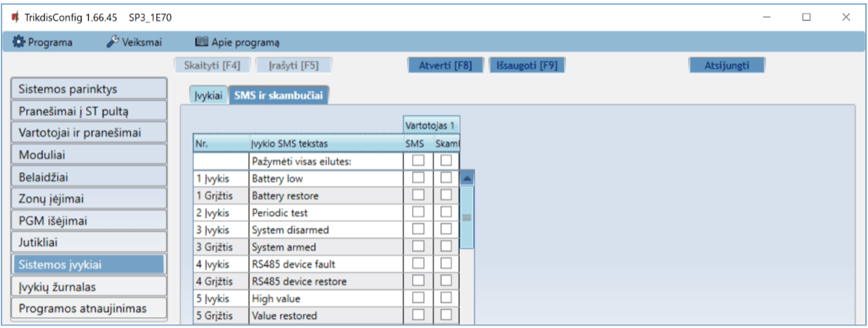868x328 pixels.
Task: Open the Programa menu
Action: pos(43,42)
